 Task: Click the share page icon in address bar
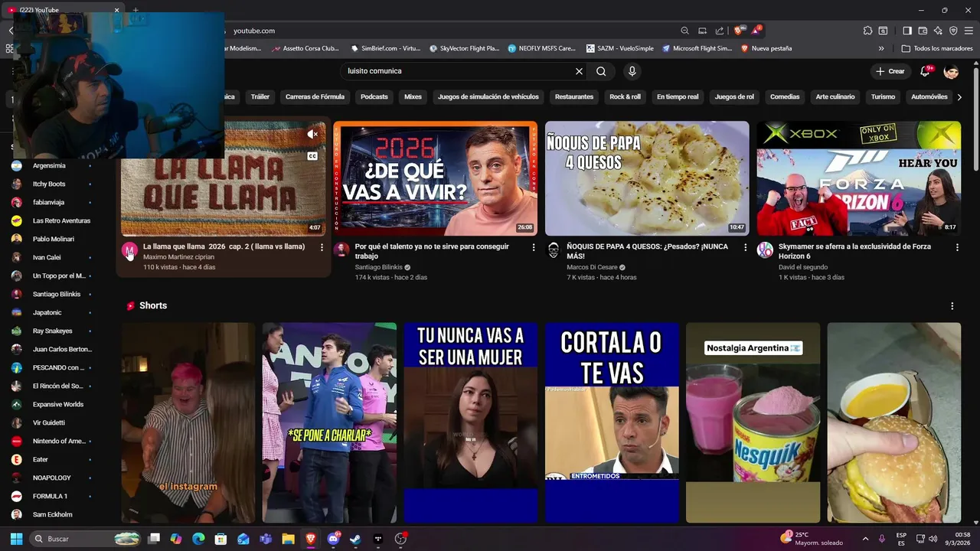(720, 31)
